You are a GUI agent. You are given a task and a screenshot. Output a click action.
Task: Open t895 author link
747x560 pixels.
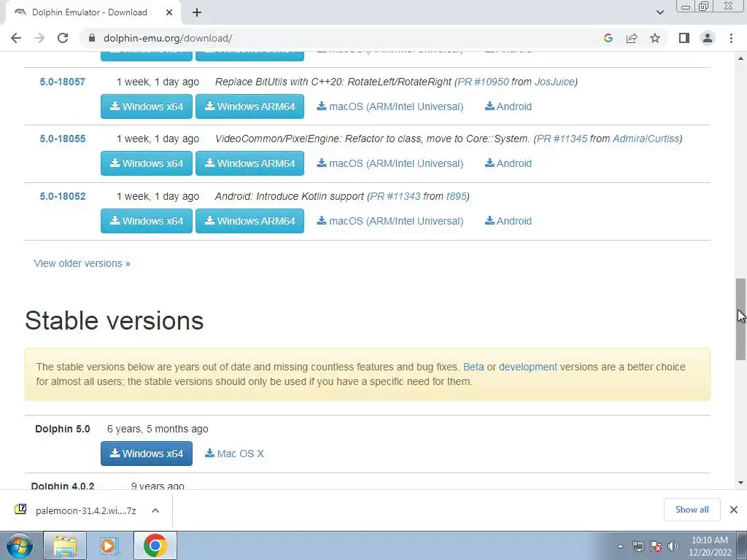tap(457, 196)
